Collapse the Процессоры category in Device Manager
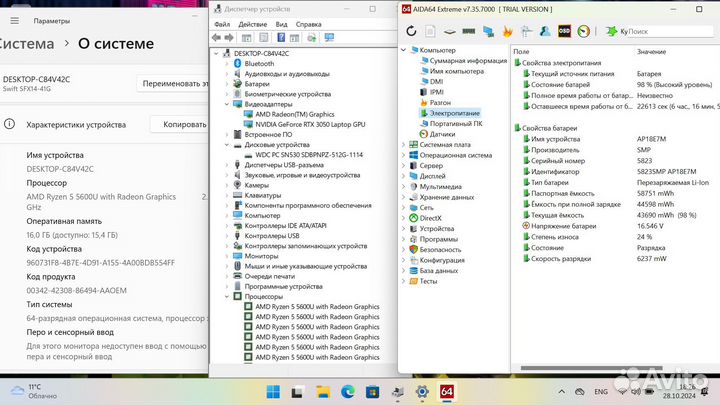 (227, 297)
